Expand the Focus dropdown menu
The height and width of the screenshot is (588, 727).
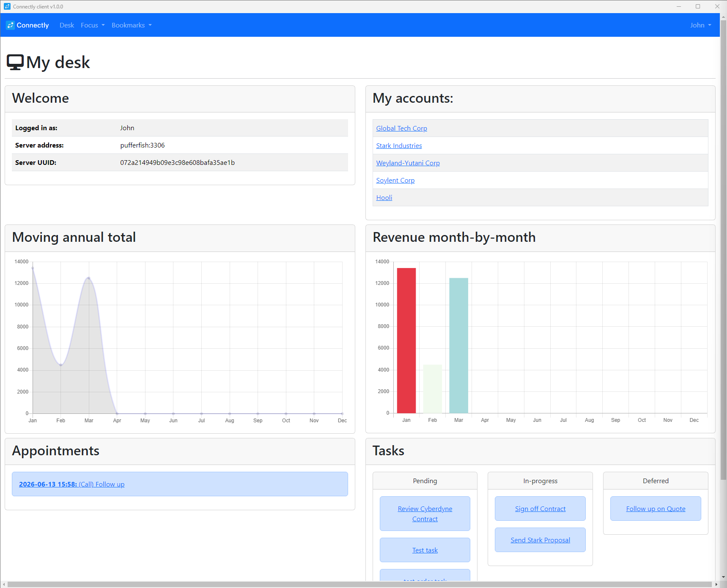point(92,25)
